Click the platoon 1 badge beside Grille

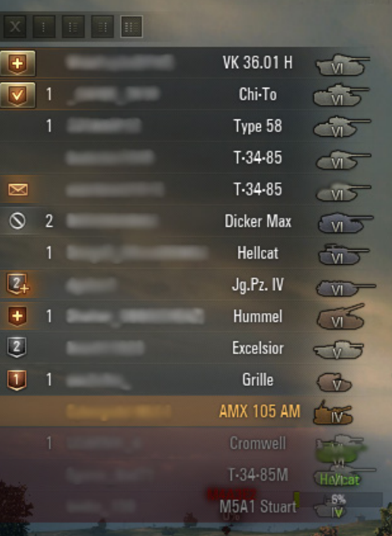17,379
